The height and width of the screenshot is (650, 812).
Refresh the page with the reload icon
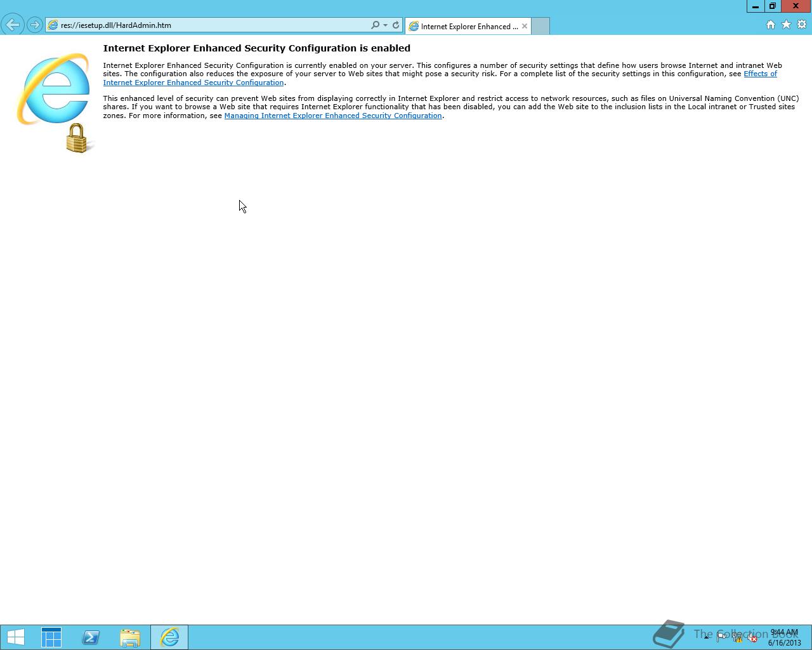point(396,25)
